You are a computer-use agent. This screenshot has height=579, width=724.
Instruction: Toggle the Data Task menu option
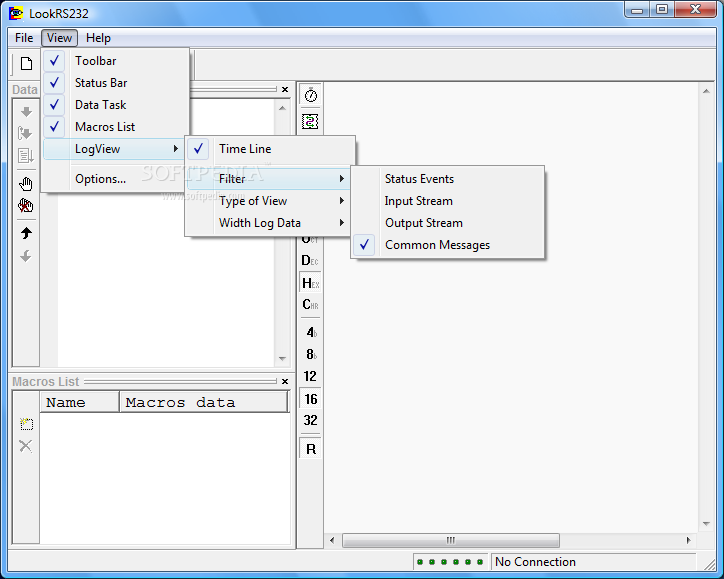pyautogui.click(x=116, y=105)
